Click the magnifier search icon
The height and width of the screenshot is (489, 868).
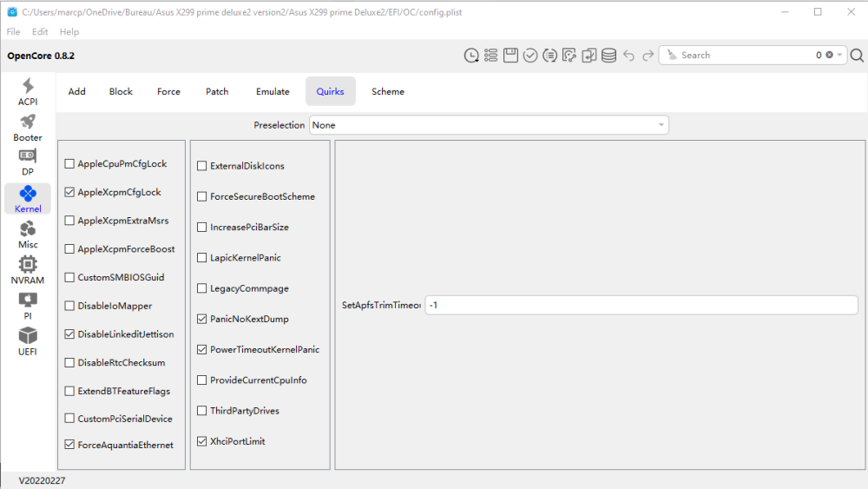857,56
